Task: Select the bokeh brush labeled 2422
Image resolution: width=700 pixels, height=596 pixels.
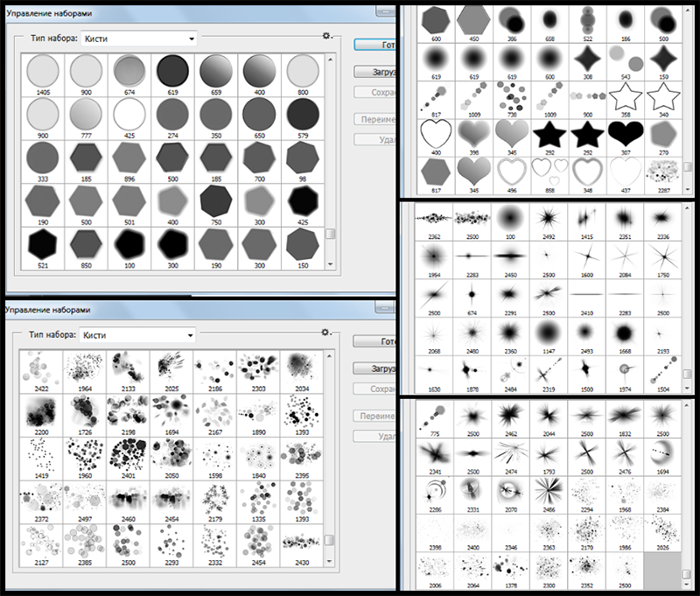Action: click(40, 366)
